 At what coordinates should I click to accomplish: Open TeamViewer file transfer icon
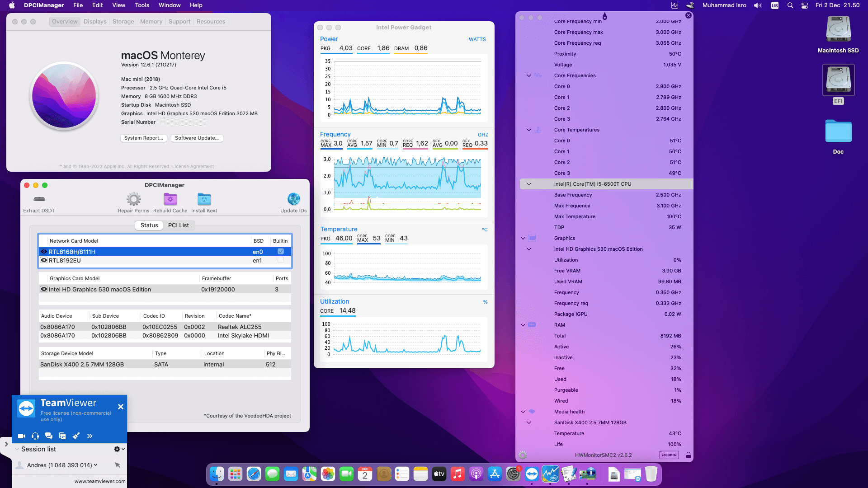(62, 436)
